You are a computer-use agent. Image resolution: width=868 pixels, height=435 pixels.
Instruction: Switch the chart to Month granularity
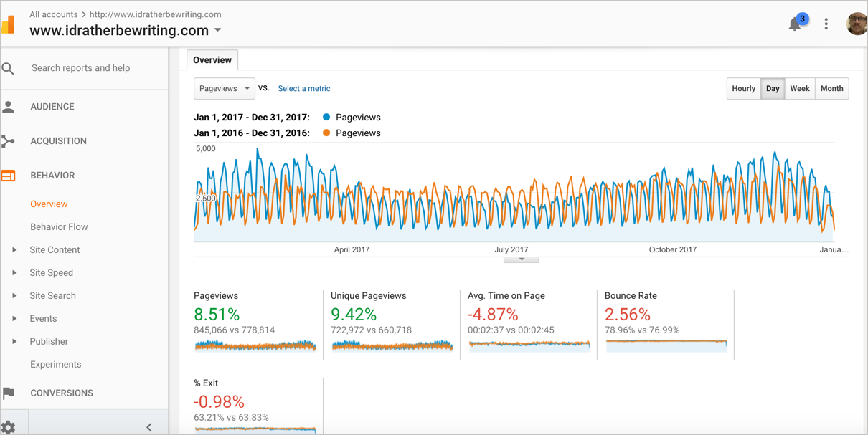point(831,89)
